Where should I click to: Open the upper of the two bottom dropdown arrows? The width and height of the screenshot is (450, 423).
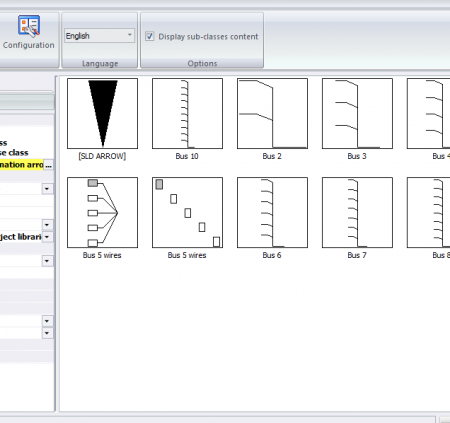pyautogui.click(x=47, y=321)
